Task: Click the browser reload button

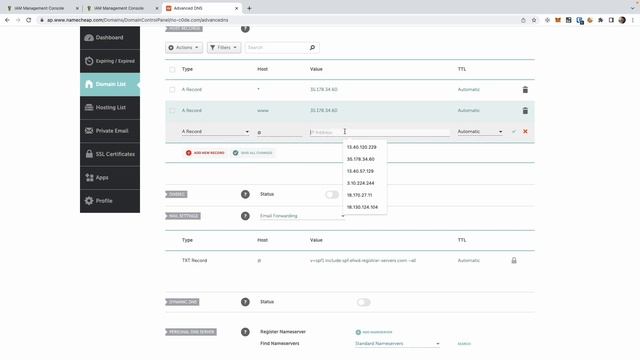Action: (x=29, y=20)
